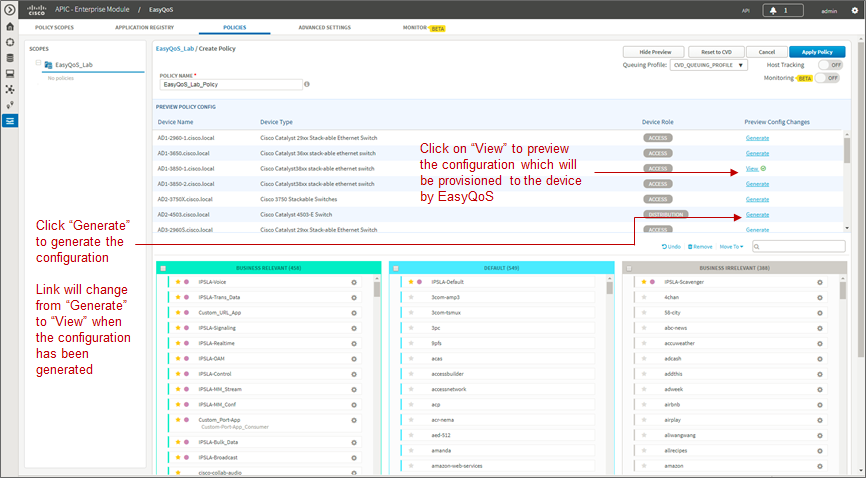Switch to Advanced Settings tab
This screenshot has height=478, width=866.
click(325, 28)
